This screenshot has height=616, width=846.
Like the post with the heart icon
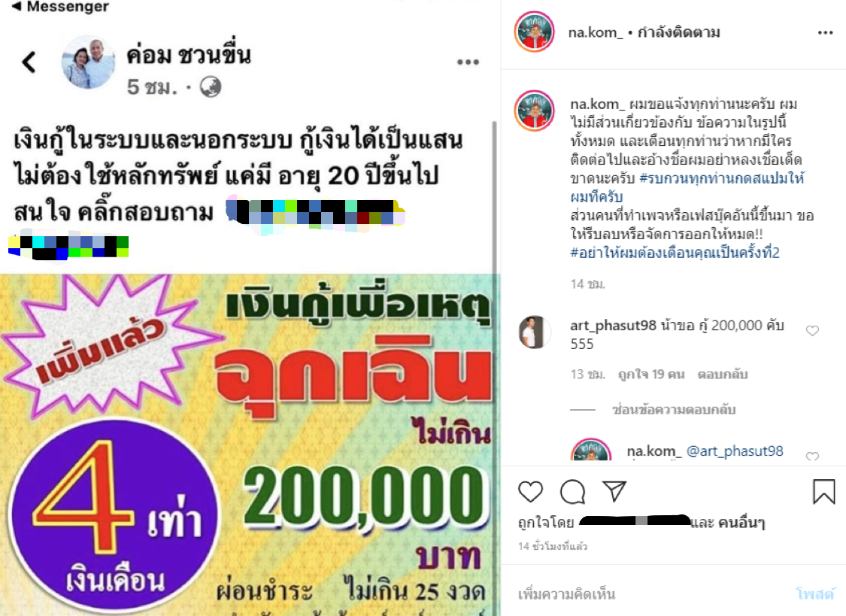(x=530, y=491)
